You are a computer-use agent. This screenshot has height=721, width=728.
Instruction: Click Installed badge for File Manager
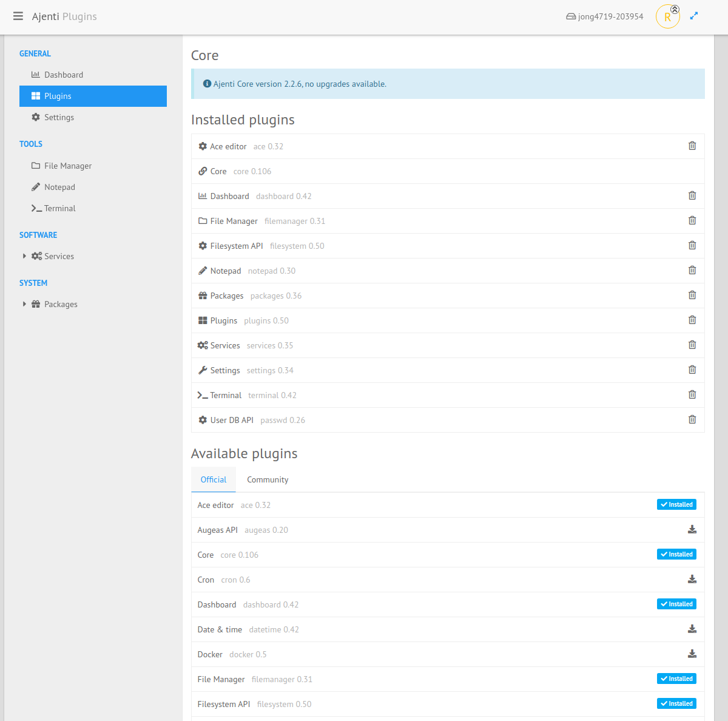click(x=676, y=679)
